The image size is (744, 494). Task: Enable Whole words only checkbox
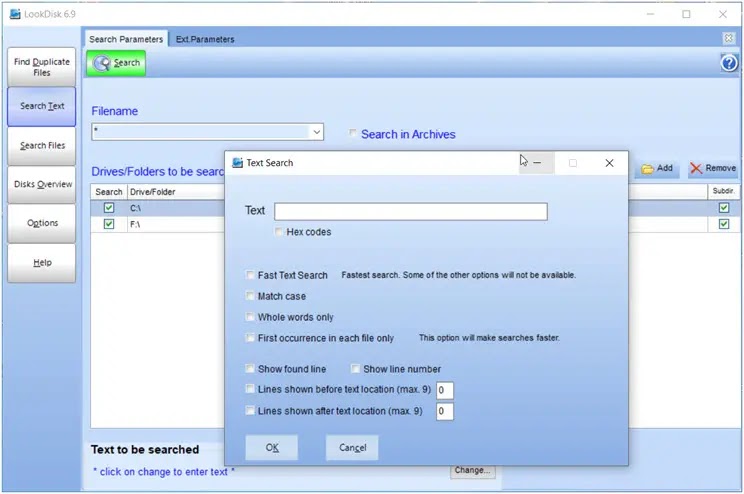coord(250,317)
